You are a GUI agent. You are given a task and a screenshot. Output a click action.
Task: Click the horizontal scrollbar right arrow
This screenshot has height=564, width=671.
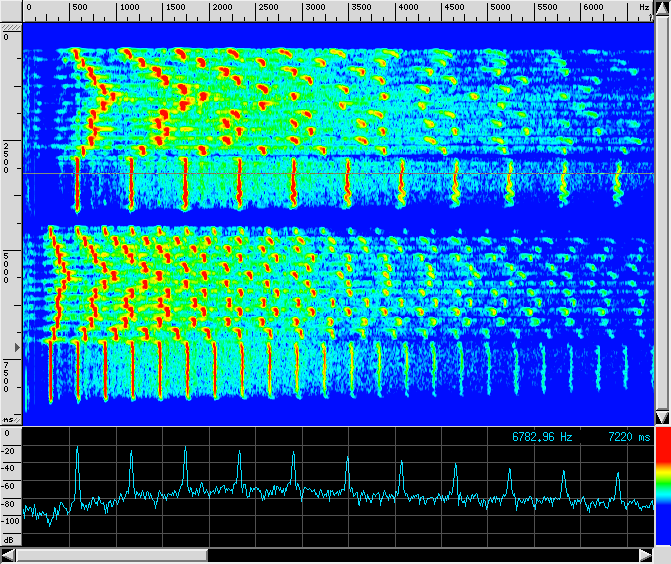645,555
